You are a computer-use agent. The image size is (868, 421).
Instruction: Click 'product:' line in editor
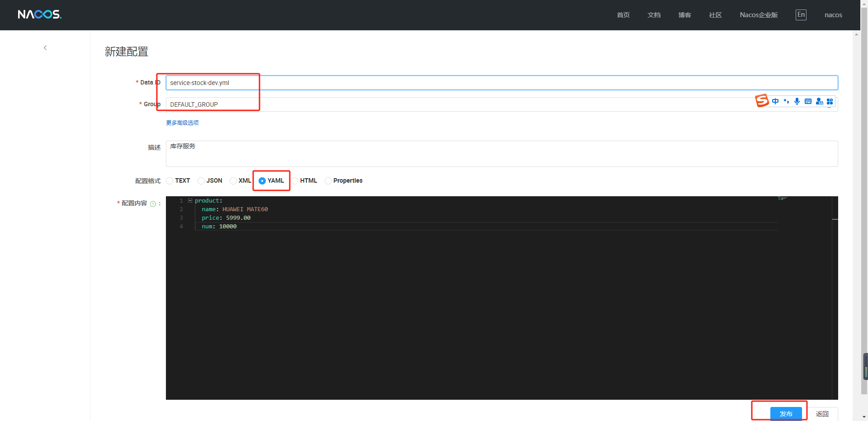(208, 200)
